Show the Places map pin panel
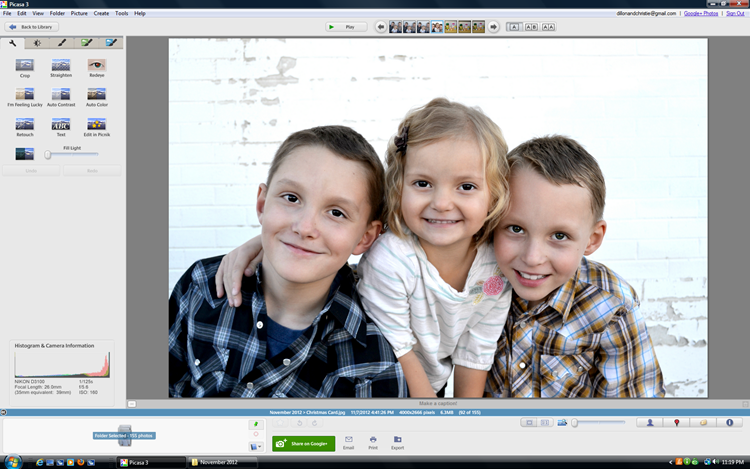 click(676, 423)
